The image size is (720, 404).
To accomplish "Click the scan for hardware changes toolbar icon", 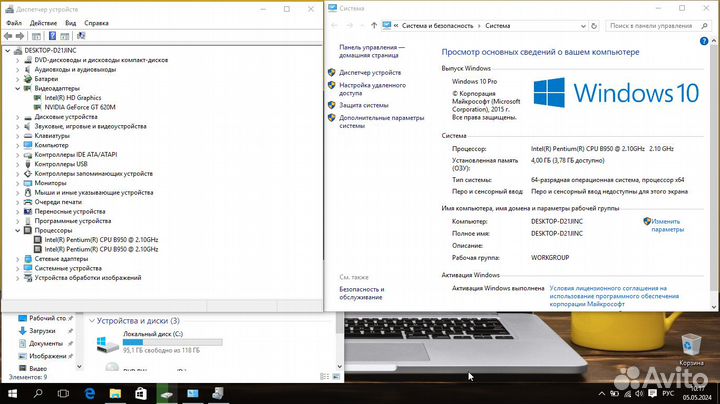I will pyautogui.click(x=81, y=36).
